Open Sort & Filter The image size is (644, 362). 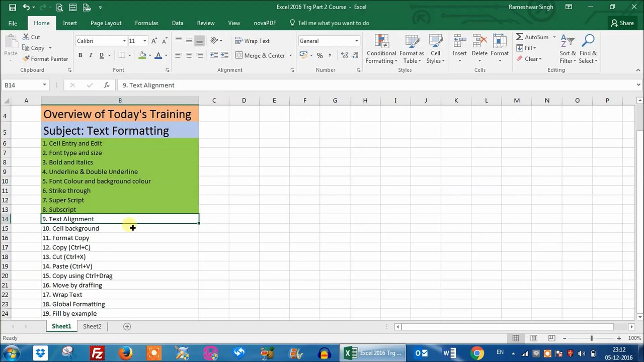(568, 49)
